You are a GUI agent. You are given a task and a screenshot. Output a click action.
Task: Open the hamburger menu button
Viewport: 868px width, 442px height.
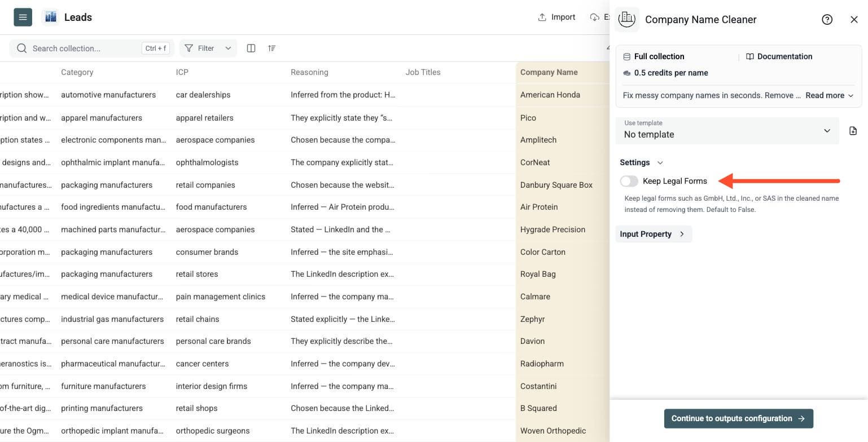point(23,17)
